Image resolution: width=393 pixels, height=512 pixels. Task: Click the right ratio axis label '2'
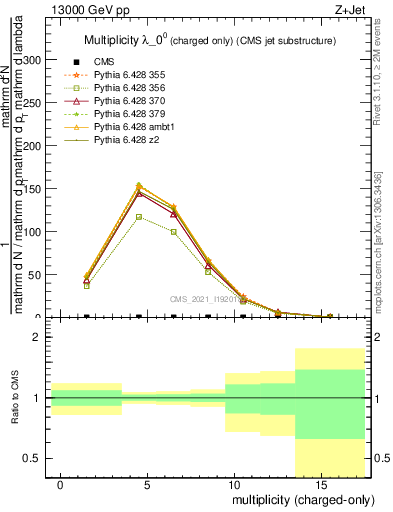coord(377,337)
